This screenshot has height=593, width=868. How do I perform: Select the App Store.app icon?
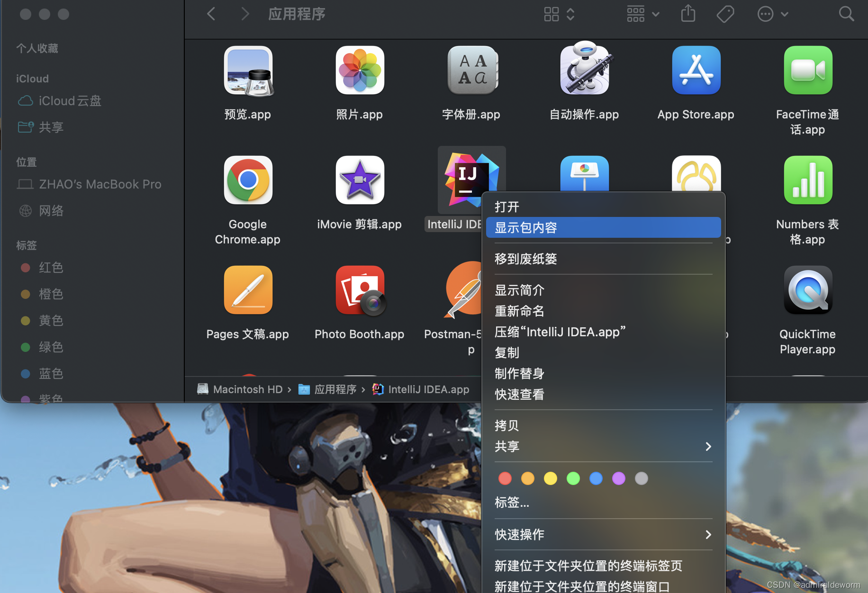point(696,71)
